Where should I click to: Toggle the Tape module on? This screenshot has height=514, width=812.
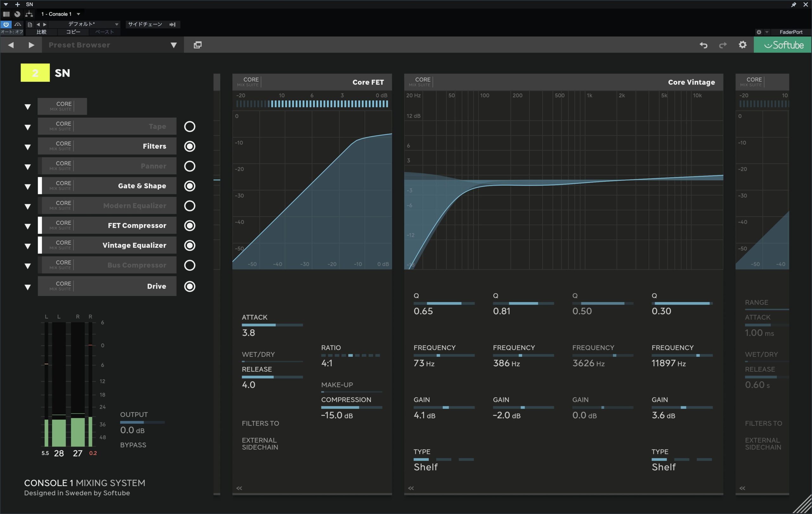coord(189,127)
